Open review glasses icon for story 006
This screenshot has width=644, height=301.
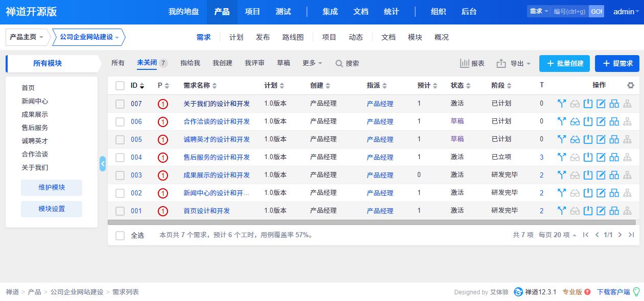pos(575,121)
